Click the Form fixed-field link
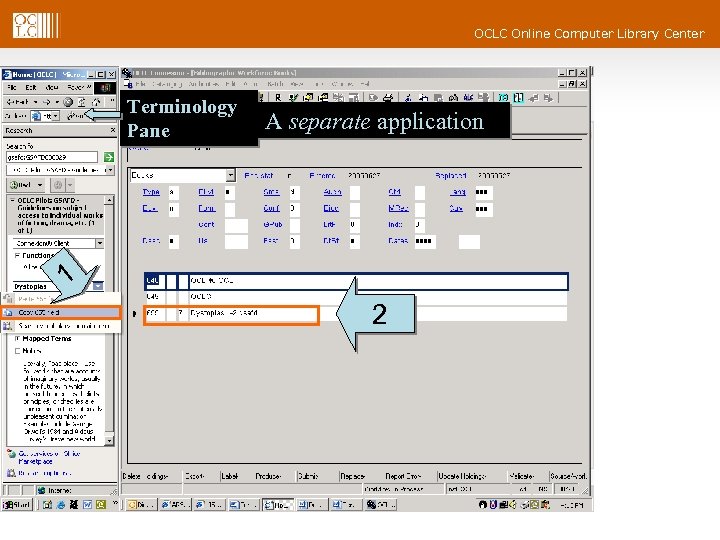This screenshot has width=720, height=540. point(207,208)
